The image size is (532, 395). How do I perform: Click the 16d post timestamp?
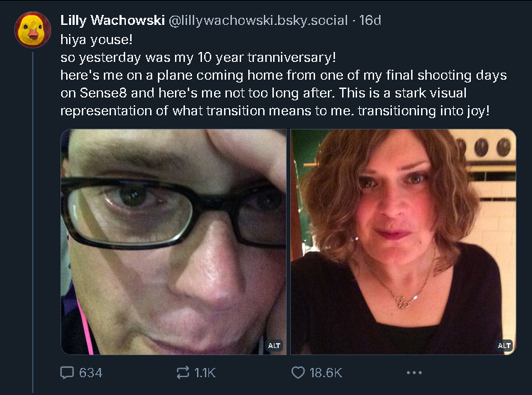point(371,21)
